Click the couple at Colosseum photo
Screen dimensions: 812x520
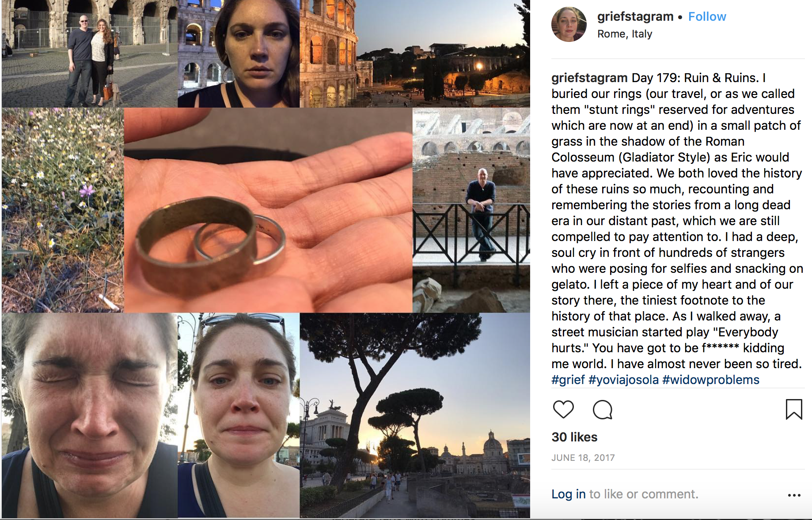pos(90,53)
